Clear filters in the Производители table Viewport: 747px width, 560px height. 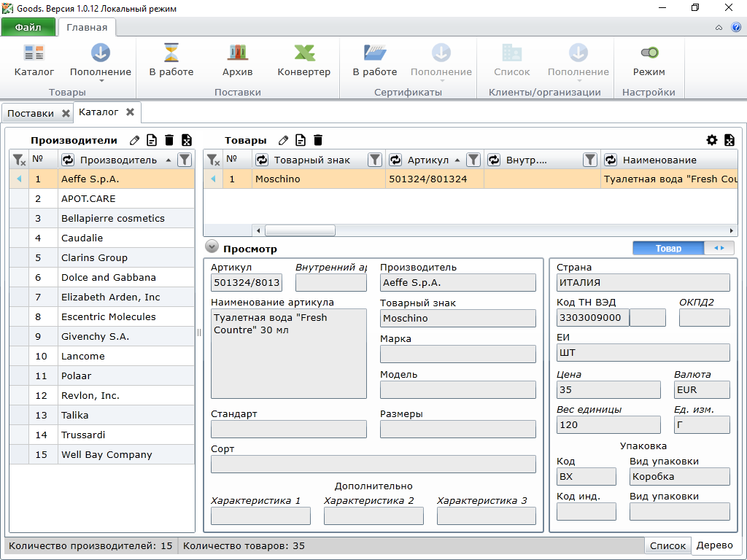tap(19, 160)
